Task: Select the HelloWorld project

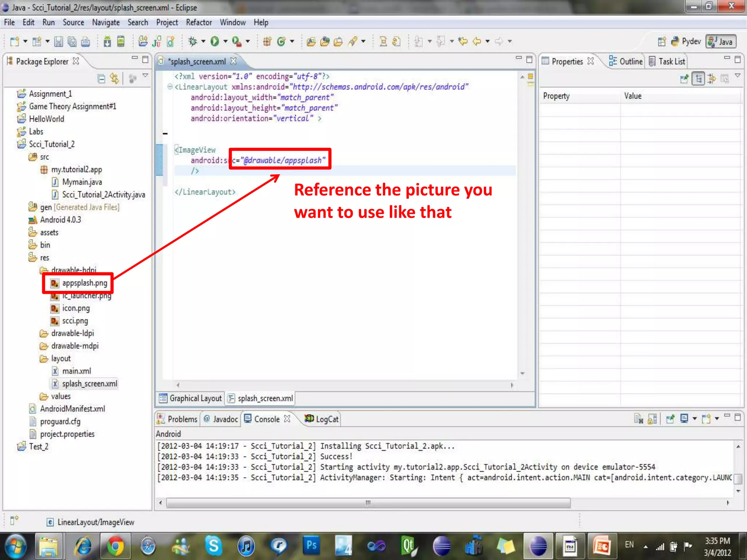Action: pos(41,119)
